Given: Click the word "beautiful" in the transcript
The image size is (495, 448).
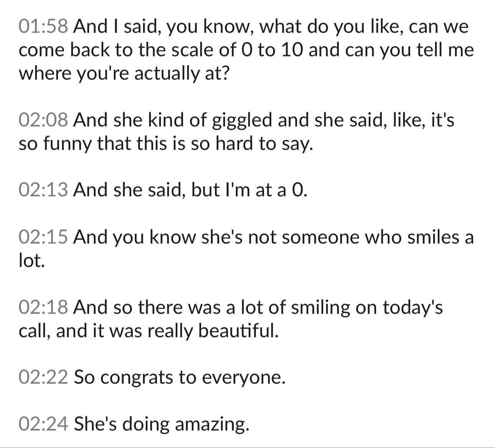Looking at the screenshot, I should pyautogui.click(x=237, y=331).
